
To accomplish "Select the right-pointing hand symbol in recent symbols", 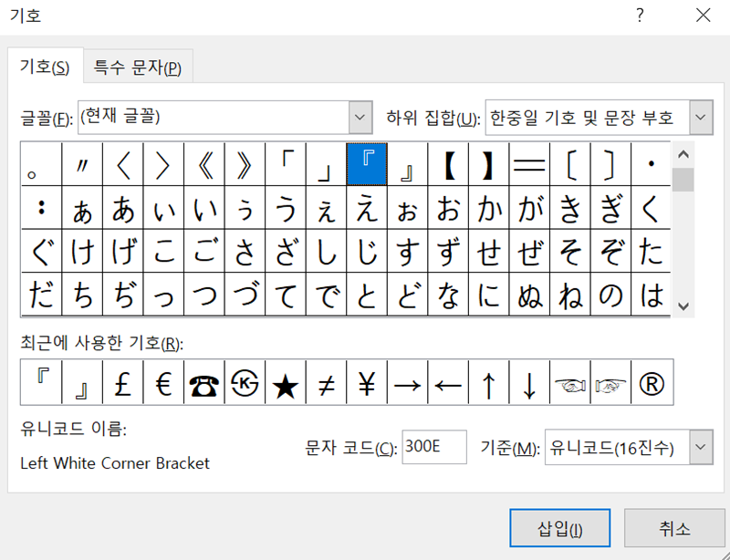I will pyautogui.click(x=610, y=382).
